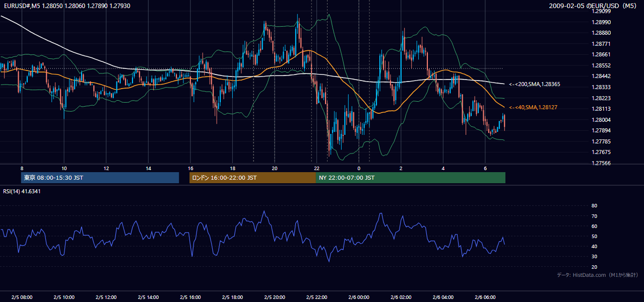Screen dimensions: 644x302
Task: Click hour mark 20 below the price chart
Action: tap(275, 168)
